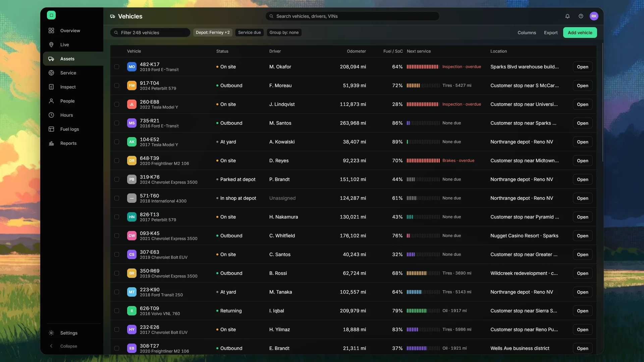The width and height of the screenshot is (644, 362).
Task: Click the help question mark icon
Action: pos(581,16)
